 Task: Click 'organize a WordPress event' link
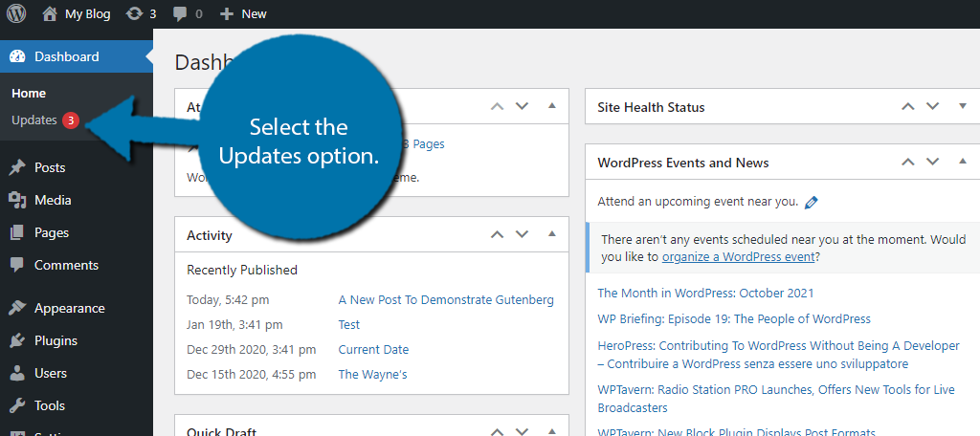click(738, 257)
